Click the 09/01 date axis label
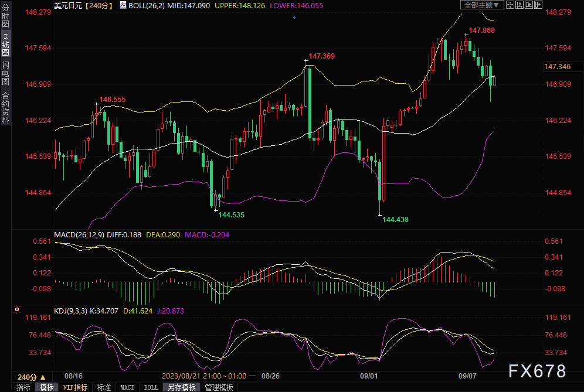Screen dimensions: 584x392 tap(369, 376)
